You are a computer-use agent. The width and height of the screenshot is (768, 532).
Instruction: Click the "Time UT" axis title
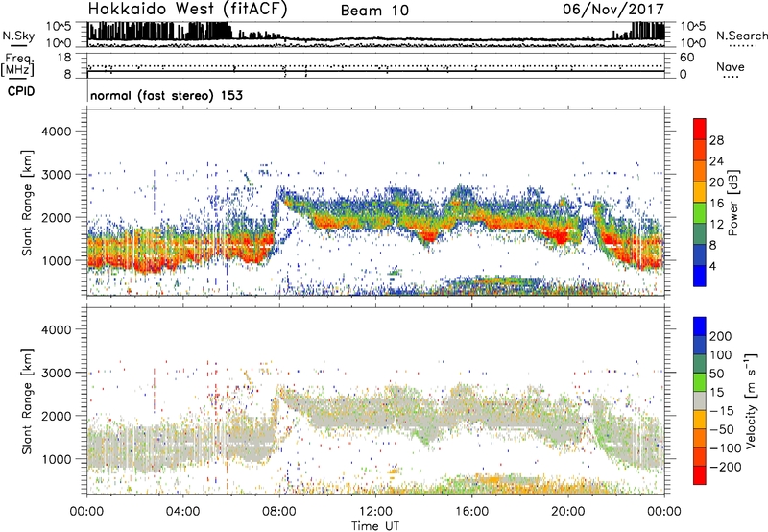[375, 526]
